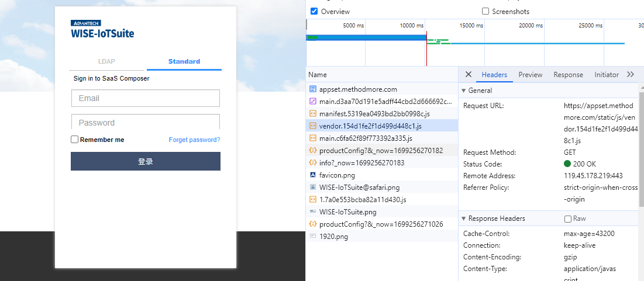
Task: Click the document icon beside appset.methodmore.com
Action: (312, 89)
